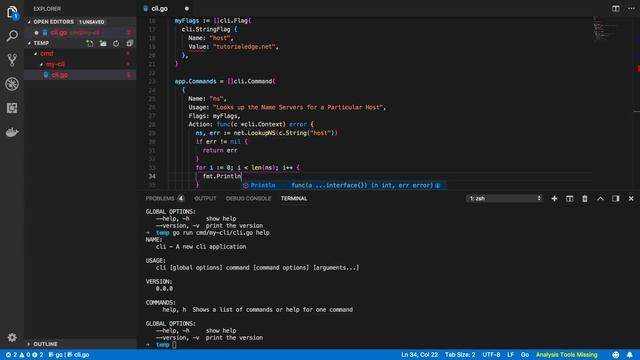Viewport: 640px width, 360px height.
Task: Click the editor minimap
Action: [x=608, y=29]
